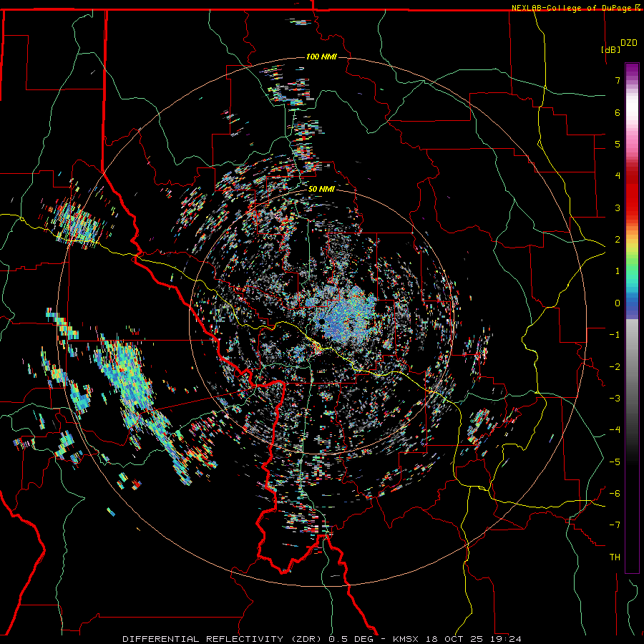Click the 50 NMI range ring label
The height and width of the screenshot is (644, 644).
[x=321, y=189]
